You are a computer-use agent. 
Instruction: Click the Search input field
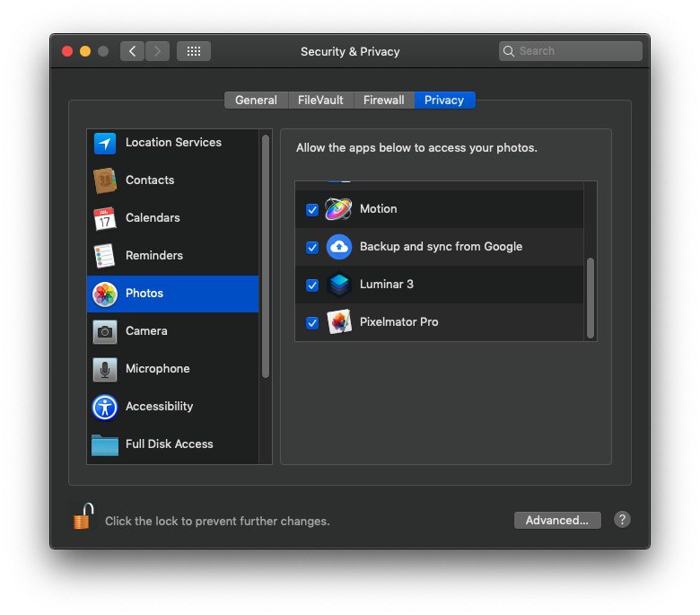pos(571,51)
